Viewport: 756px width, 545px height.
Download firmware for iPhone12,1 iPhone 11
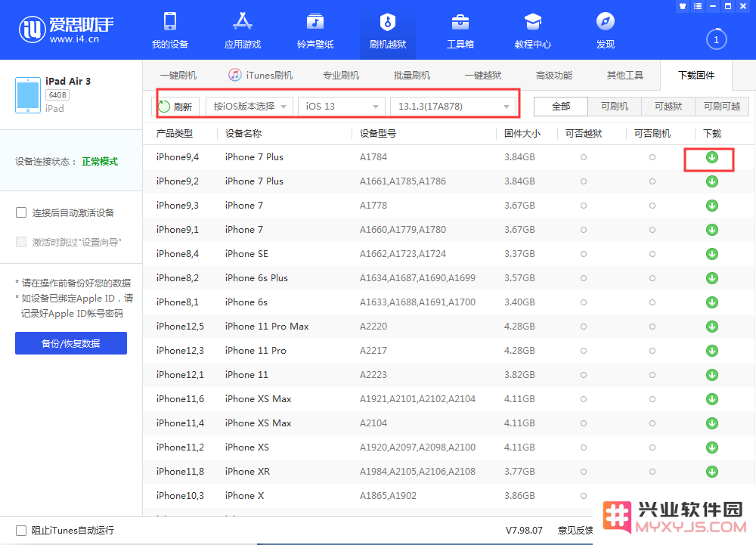(x=711, y=375)
